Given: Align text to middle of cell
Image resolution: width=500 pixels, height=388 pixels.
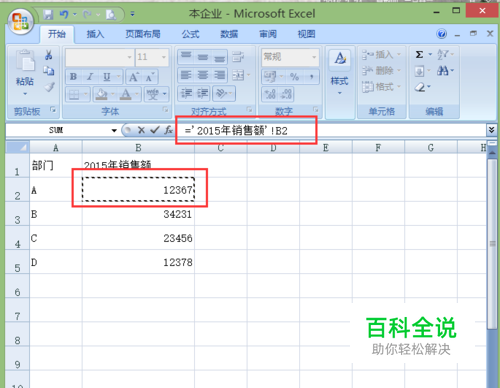Looking at the screenshot, I should pyautogui.click(x=203, y=57).
